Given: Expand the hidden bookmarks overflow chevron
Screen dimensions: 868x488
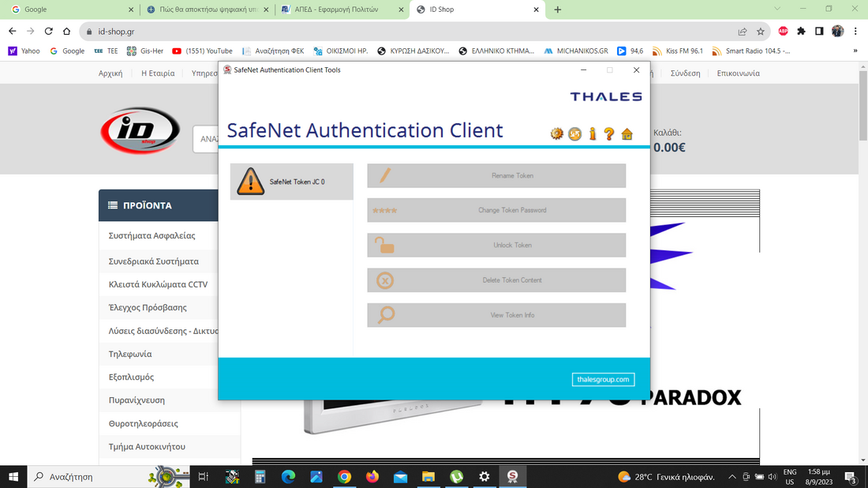Looking at the screenshot, I should (x=855, y=51).
